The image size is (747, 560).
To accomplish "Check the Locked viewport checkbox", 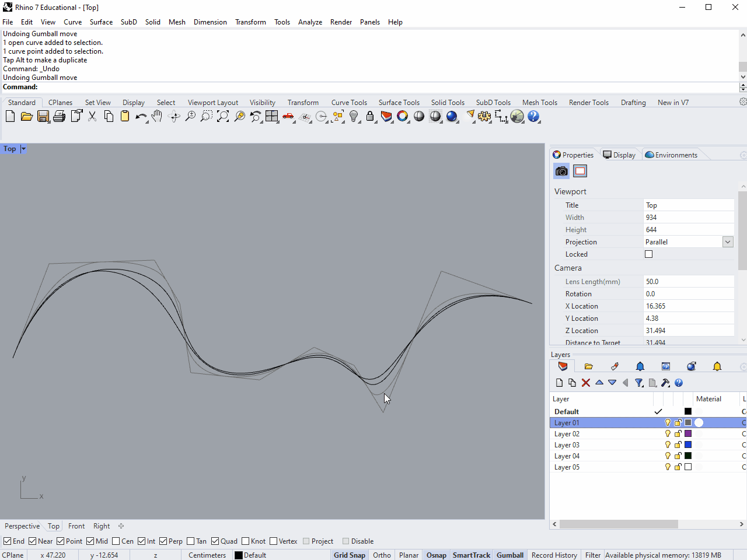I will coord(648,254).
